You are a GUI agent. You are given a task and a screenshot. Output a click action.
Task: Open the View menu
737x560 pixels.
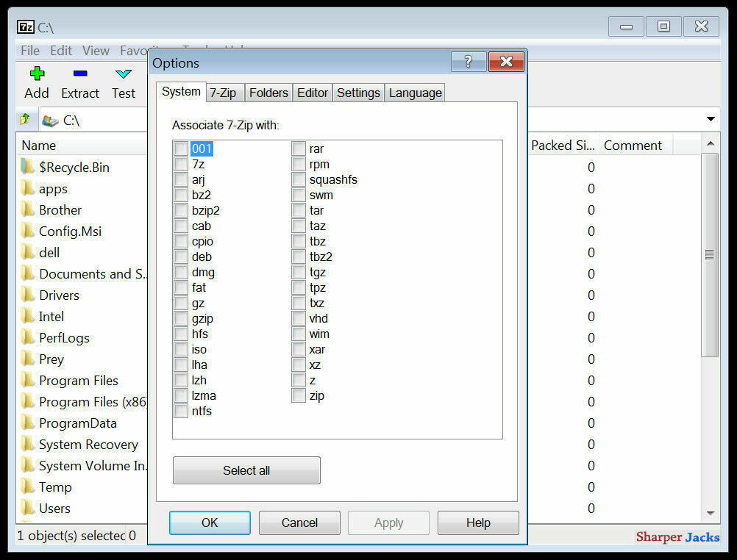pyautogui.click(x=96, y=50)
